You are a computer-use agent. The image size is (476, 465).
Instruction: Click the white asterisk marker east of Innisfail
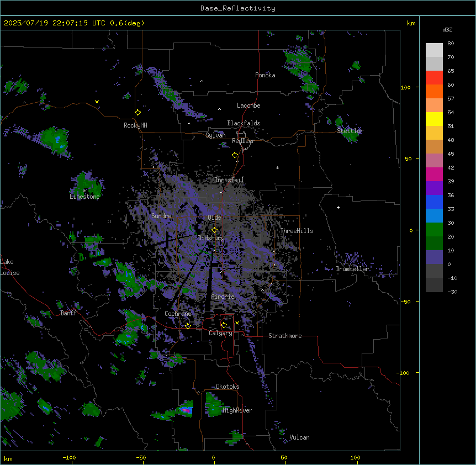[277, 167]
